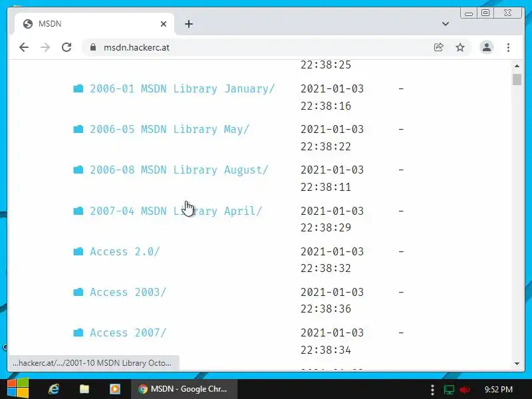Viewport: 532px width, 399px height.
Task: Click the muted volume tray icon
Action: tap(464, 390)
